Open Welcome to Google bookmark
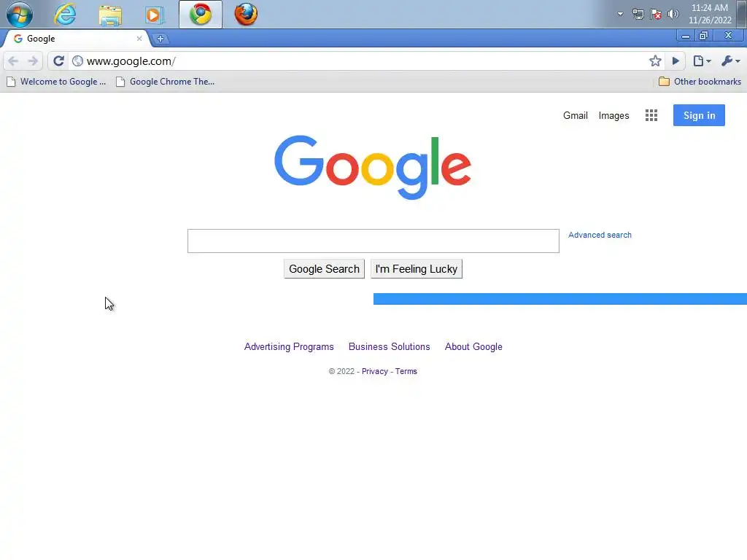Screen dimensions: 747x560 pos(56,82)
